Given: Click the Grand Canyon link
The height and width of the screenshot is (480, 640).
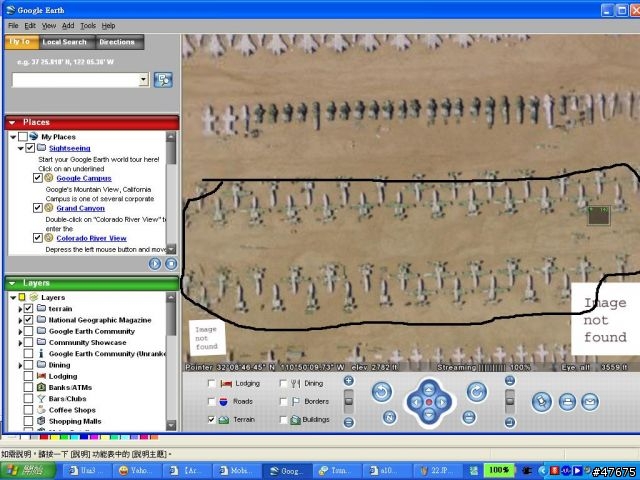Looking at the screenshot, I should point(80,208).
